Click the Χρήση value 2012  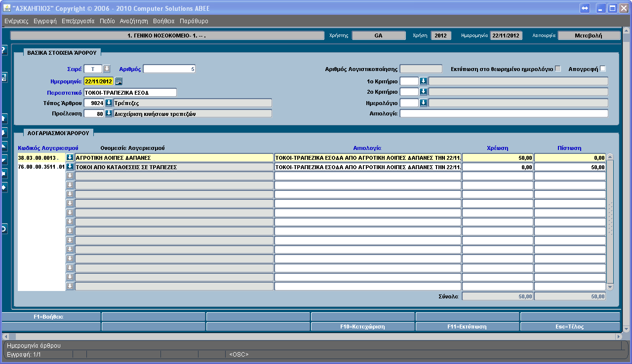pos(441,36)
